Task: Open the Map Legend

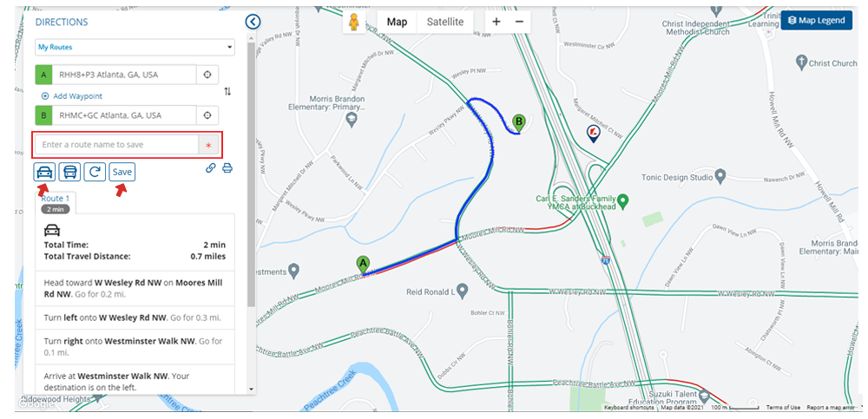Action: [816, 21]
